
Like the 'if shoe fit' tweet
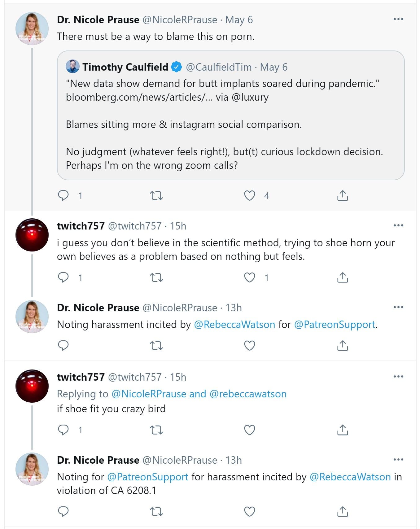pyautogui.click(x=250, y=430)
